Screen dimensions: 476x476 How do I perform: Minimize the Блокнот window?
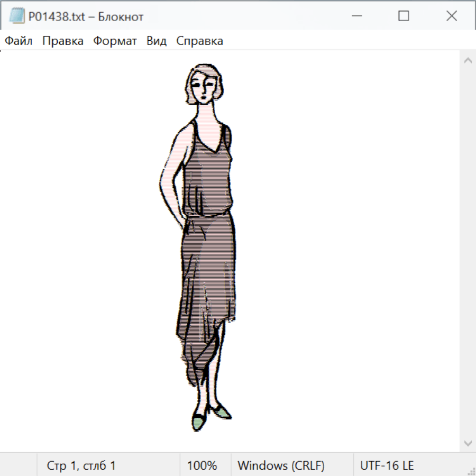357,16
